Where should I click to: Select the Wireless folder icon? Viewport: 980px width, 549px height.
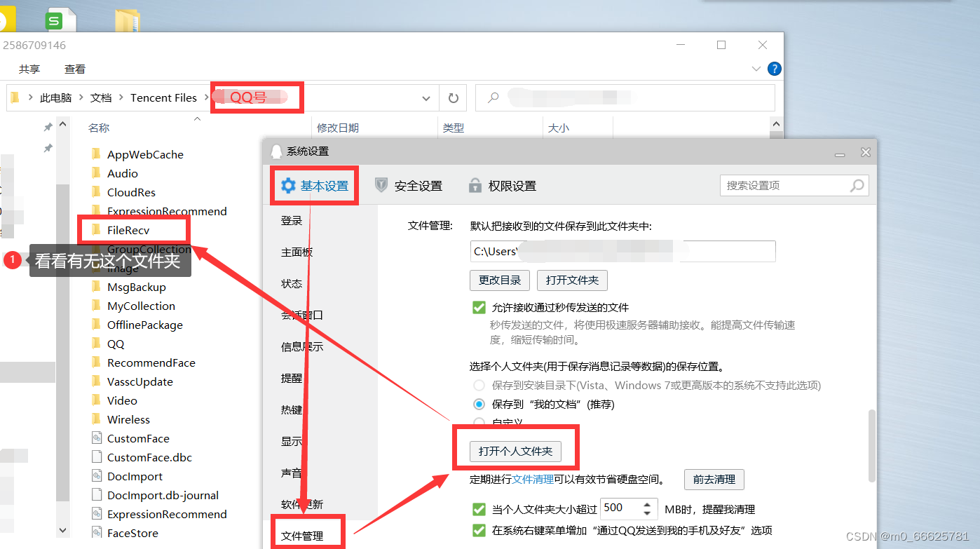(96, 419)
